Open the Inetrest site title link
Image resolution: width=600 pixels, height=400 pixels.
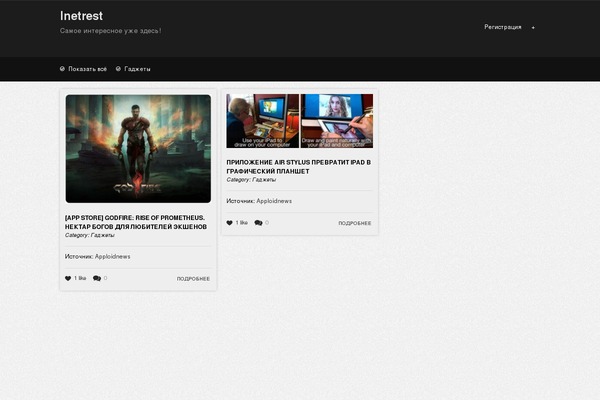[81, 16]
